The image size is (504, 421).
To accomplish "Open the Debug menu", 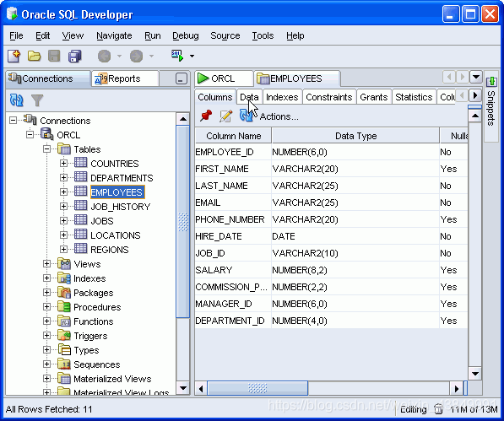I will (x=186, y=35).
